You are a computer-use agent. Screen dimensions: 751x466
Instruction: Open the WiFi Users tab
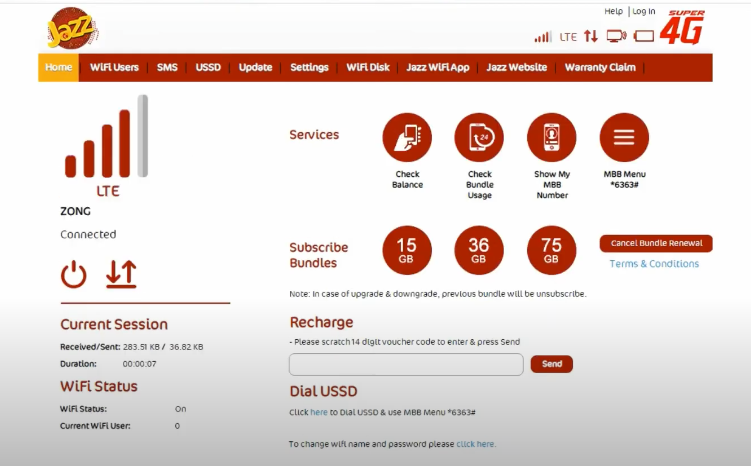click(114, 67)
